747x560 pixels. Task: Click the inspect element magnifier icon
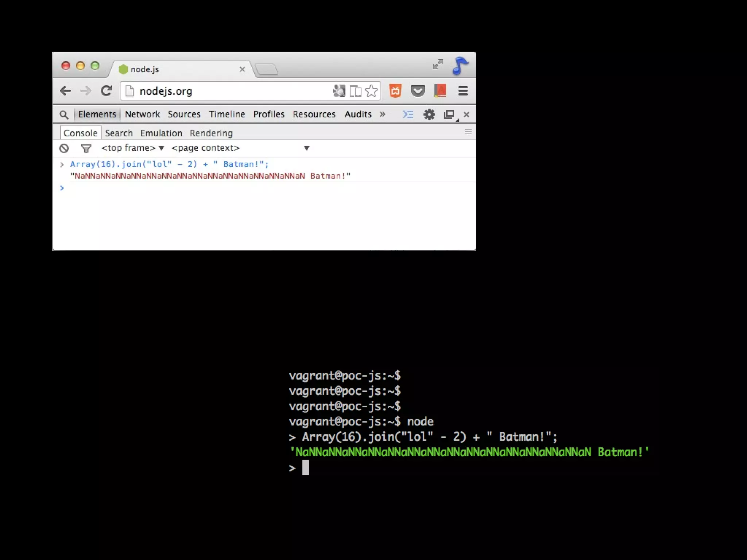pyautogui.click(x=64, y=114)
